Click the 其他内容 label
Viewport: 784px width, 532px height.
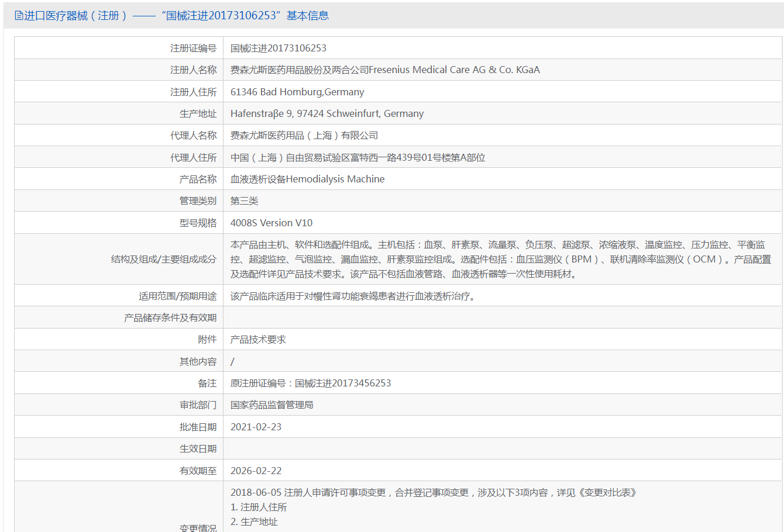coord(198,361)
